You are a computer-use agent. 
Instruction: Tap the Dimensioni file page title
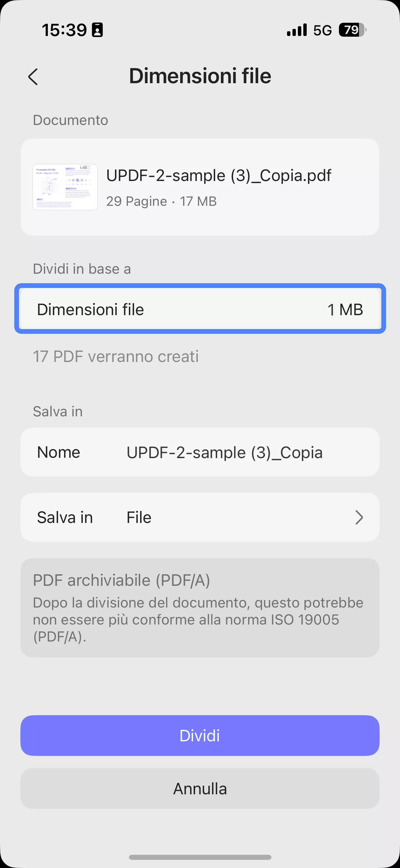(200, 76)
